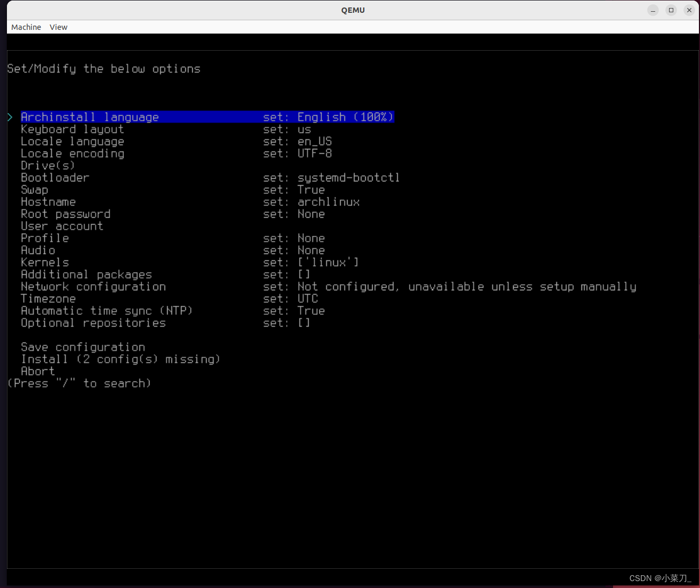Open the User account setting
Screen dimensions: 700x588
coord(62,226)
